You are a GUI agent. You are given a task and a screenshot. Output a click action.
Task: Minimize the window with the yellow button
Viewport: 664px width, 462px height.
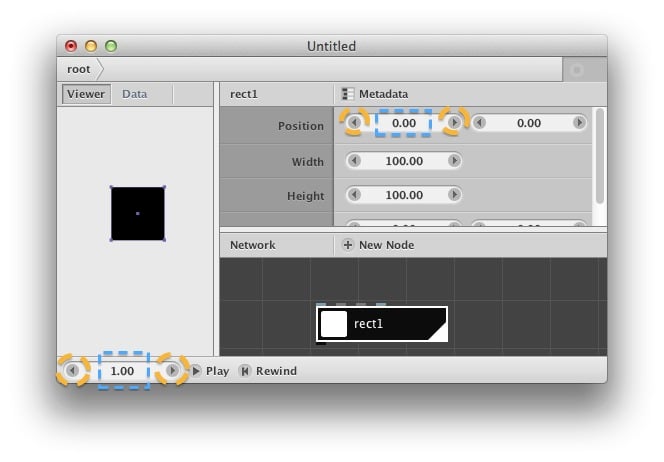[x=91, y=46]
